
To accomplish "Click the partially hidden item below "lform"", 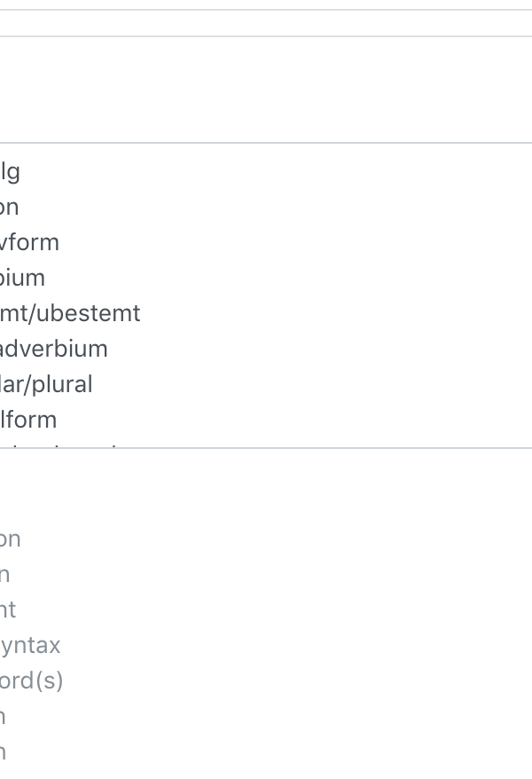I will click(x=59, y=445).
